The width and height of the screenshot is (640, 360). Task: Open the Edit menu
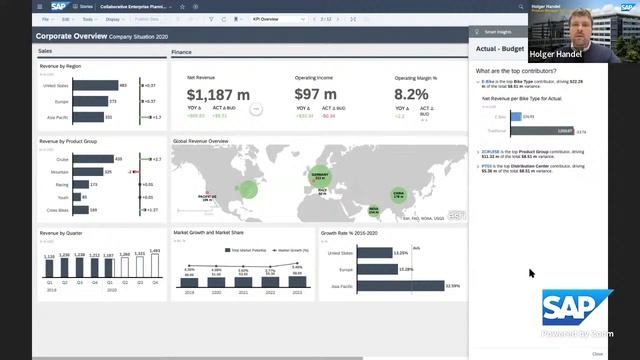67,19
